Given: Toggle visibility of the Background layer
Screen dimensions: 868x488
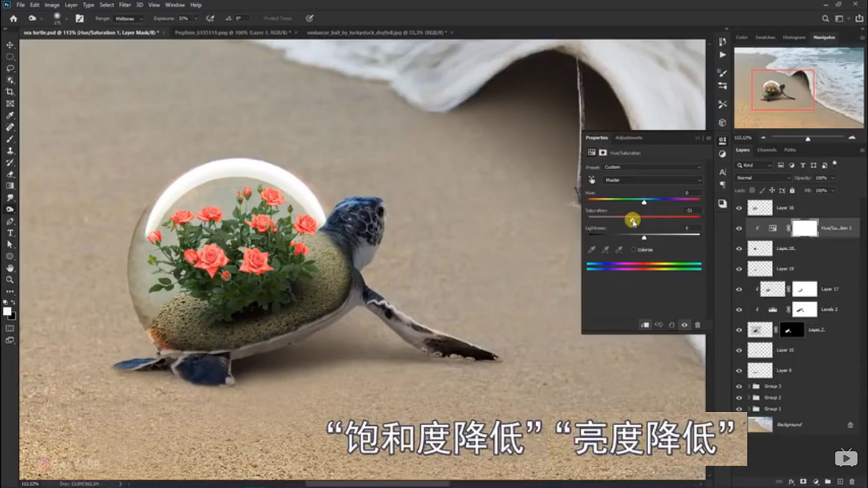Looking at the screenshot, I should coord(739,424).
